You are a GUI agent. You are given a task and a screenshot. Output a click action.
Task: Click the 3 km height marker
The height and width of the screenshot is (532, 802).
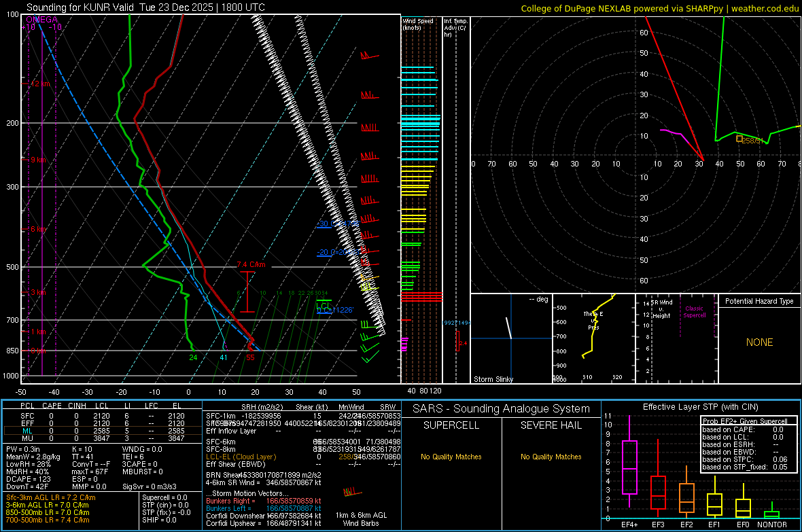coord(38,292)
